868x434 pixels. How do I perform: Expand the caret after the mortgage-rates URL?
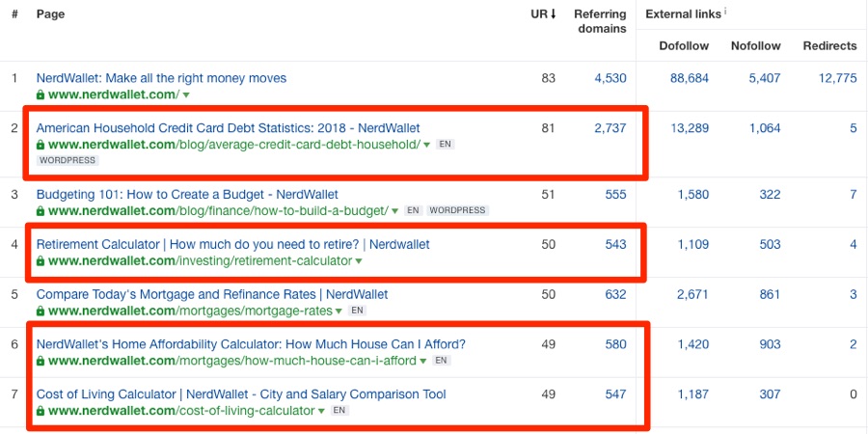pyautogui.click(x=339, y=312)
